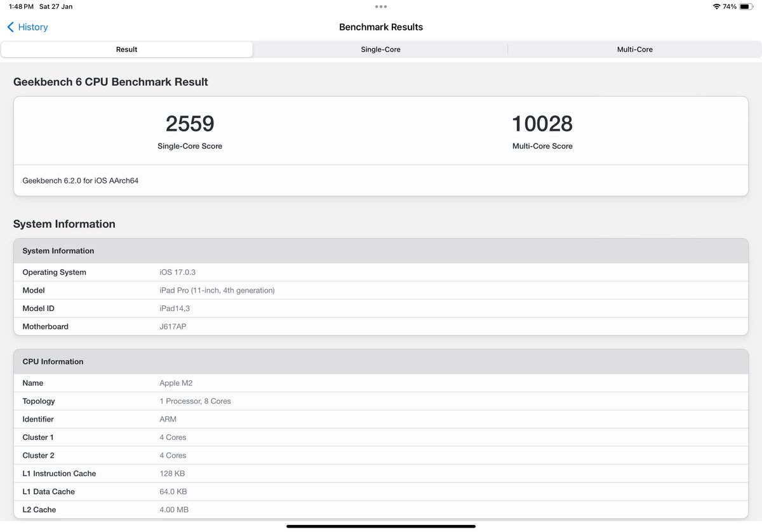Tap the 4.00 MB cache value
Screen dimensions: 762x532
point(174,510)
